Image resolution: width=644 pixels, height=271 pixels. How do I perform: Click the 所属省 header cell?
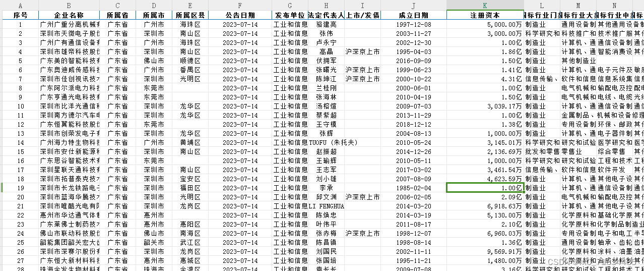[117, 15]
